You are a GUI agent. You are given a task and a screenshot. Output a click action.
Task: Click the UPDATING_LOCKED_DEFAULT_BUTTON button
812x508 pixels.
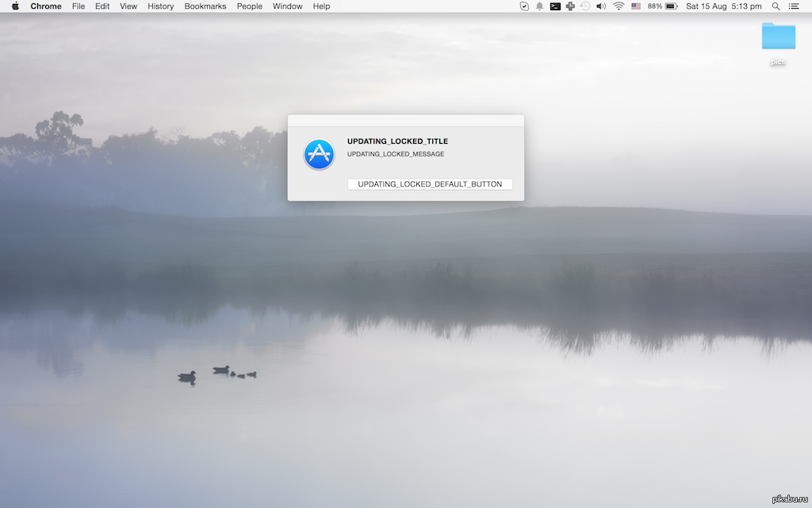click(430, 184)
